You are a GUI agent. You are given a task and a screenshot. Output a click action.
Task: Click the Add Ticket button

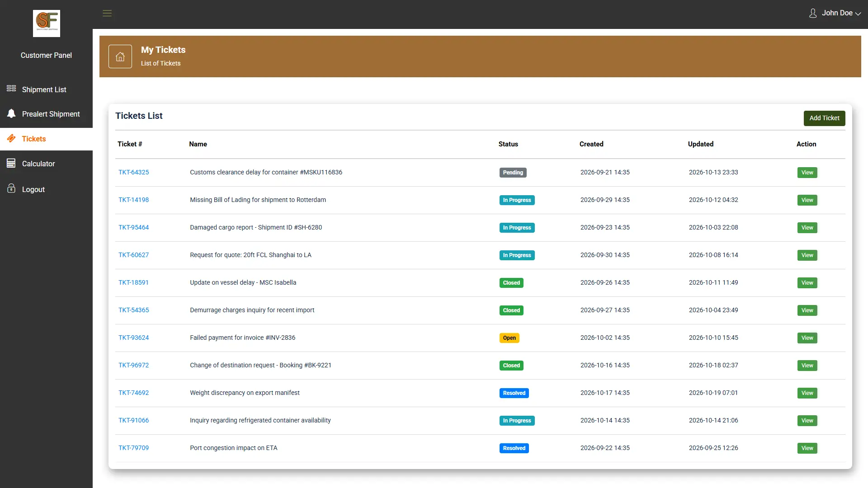click(824, 118)
